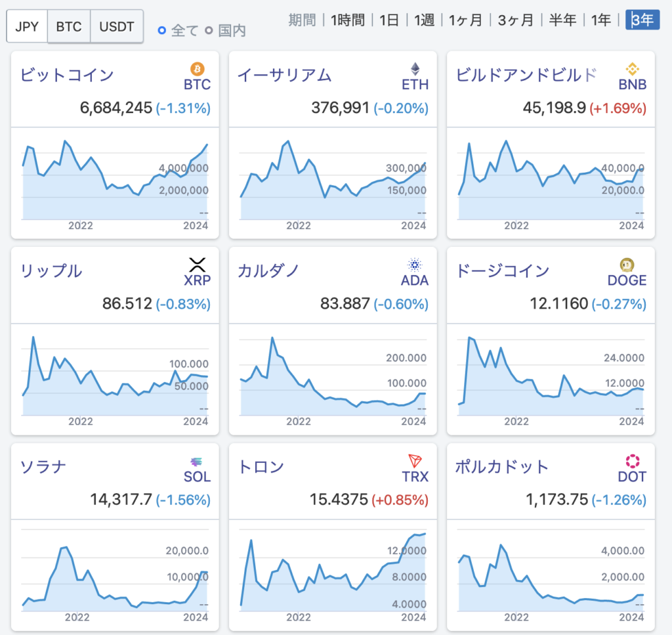Set period to 1ヶ月
672x635 pixels.
pyautogui.click(x=466, y=20)
